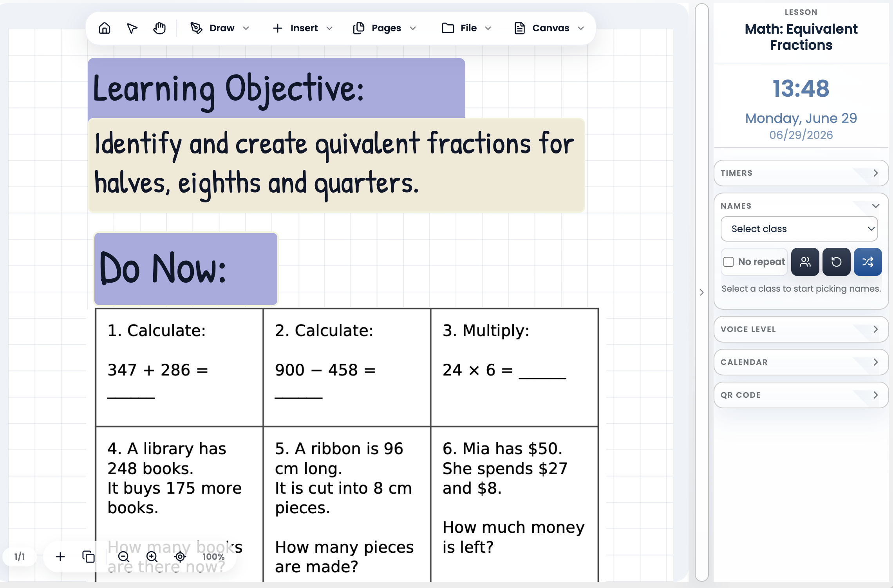The image size is (893, 588).
Task: Expand the File dropdown chevron
Action: pyautogui.click(x=488, y=28)
